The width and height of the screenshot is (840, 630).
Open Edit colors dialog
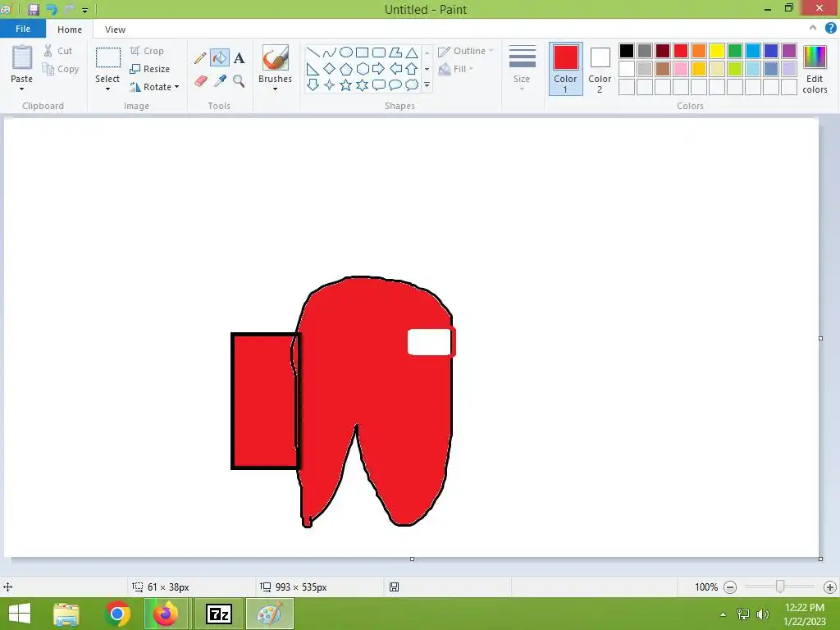815,70
